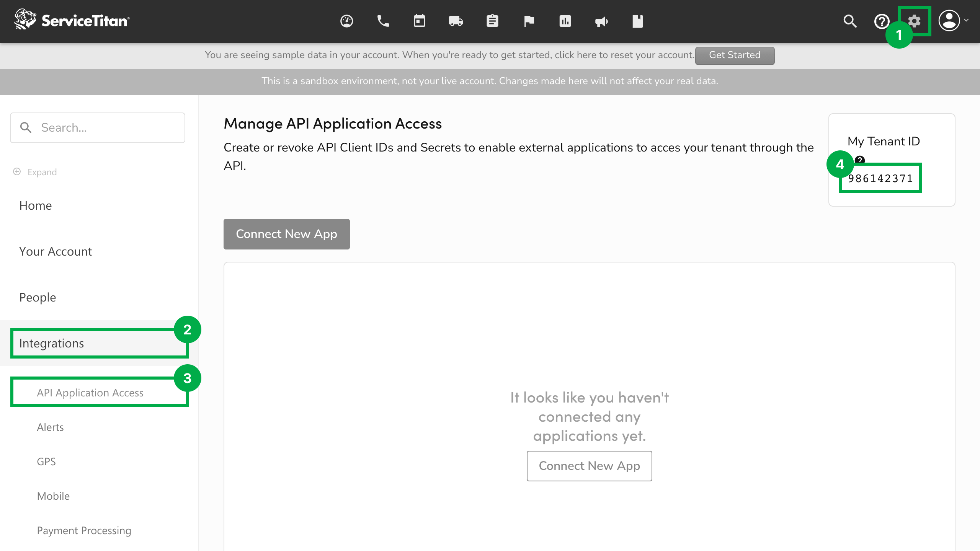
Task: Click the Manage API Application Access heading
Action: point(333,124)
